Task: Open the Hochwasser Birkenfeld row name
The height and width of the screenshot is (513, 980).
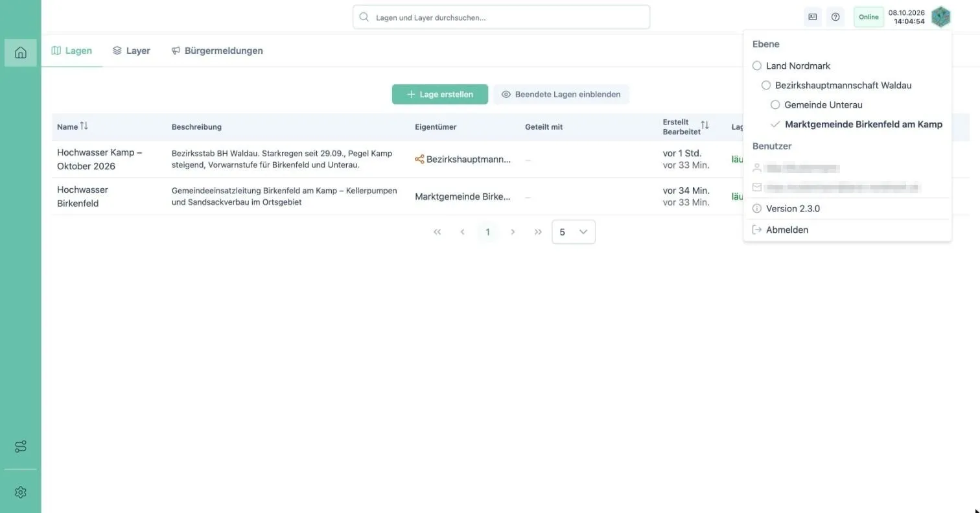Action: tap(83, 197)
